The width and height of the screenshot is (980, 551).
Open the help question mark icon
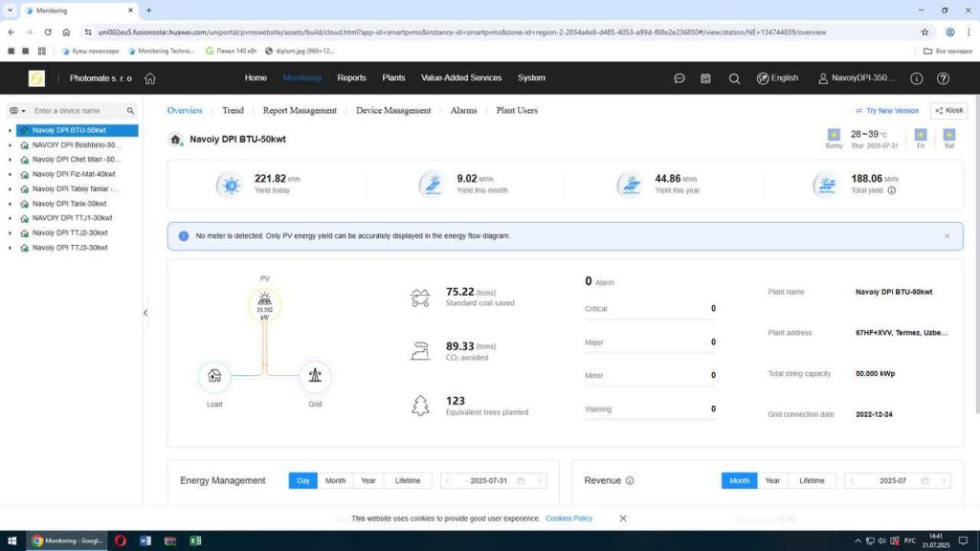point(942,78)
